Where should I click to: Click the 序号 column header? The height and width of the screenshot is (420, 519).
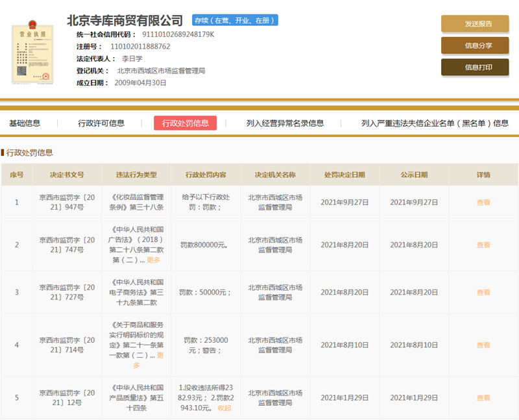(17, 175)
